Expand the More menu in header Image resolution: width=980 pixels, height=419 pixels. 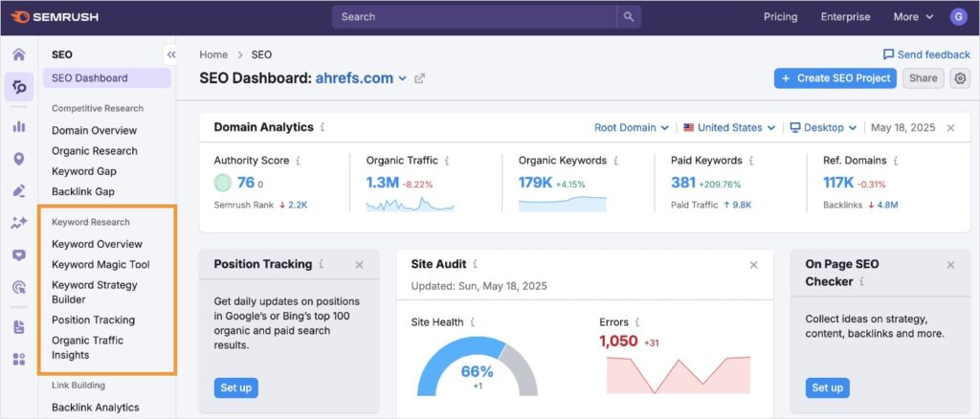(x=913, y=17)
